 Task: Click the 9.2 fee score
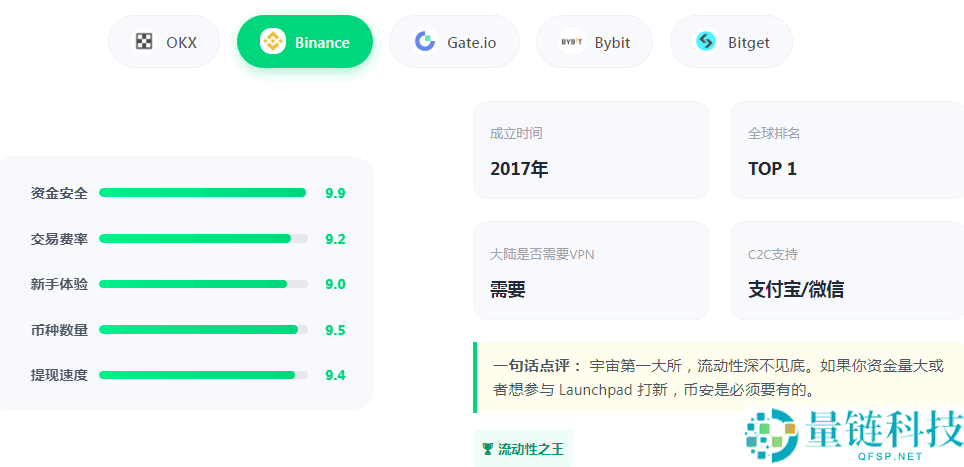click(x=335, y=239)
